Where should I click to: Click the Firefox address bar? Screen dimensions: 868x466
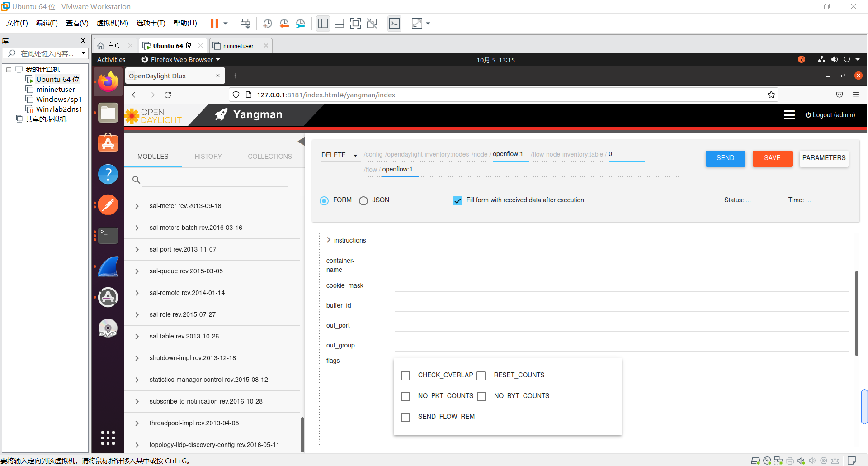(503, 95)
